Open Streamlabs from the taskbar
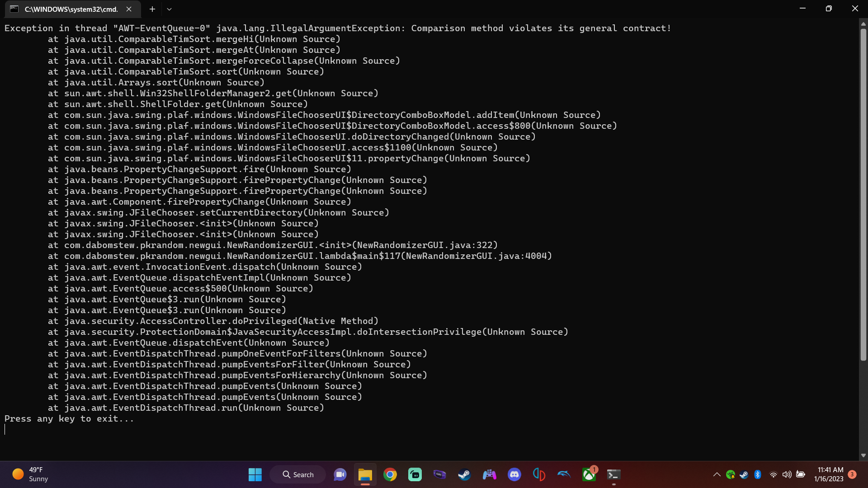The width and height of the screenshot is (868, 488). coord(415,474)
